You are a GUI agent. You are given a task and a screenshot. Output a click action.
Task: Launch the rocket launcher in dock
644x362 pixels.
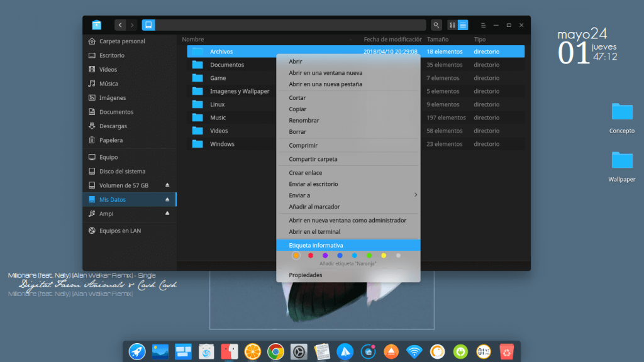[x=137, y=351]
